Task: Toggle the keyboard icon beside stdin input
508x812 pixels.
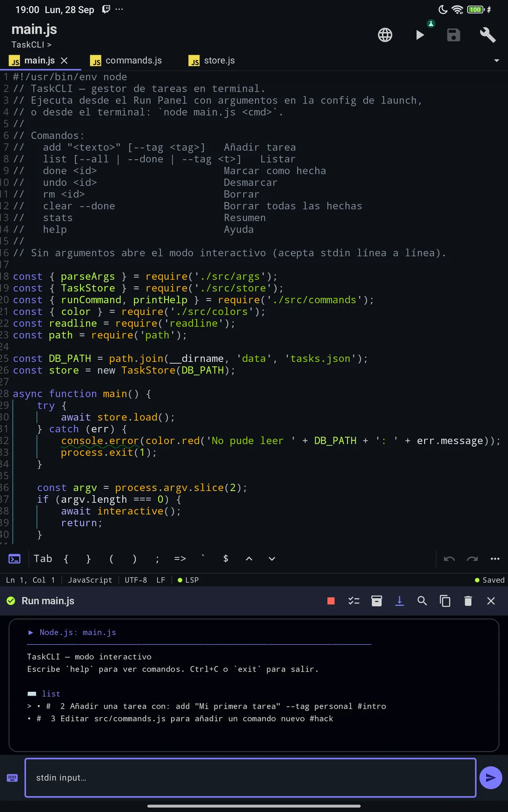Action: tap(12, 778)
